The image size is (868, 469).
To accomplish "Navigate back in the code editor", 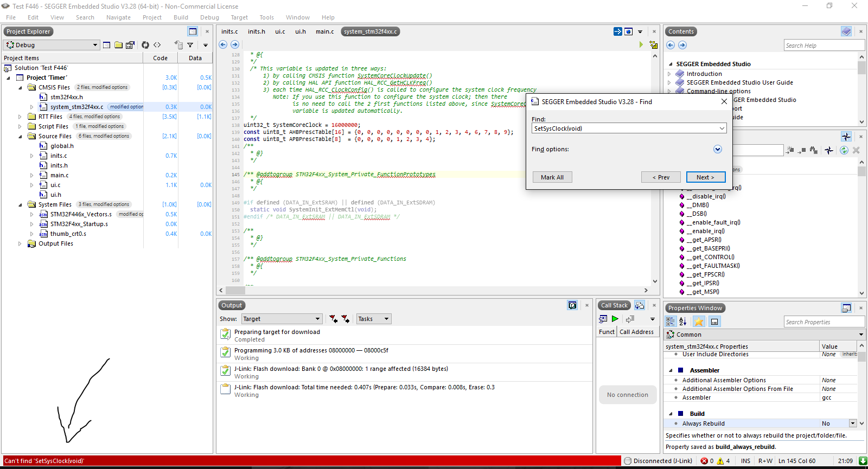I will [223, 44].
